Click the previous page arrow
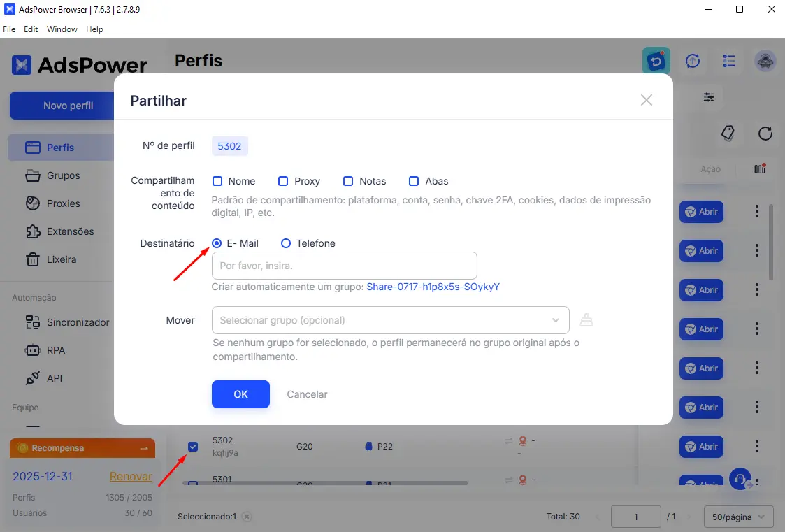The image size is (785, 532). [x=597, y=517]
